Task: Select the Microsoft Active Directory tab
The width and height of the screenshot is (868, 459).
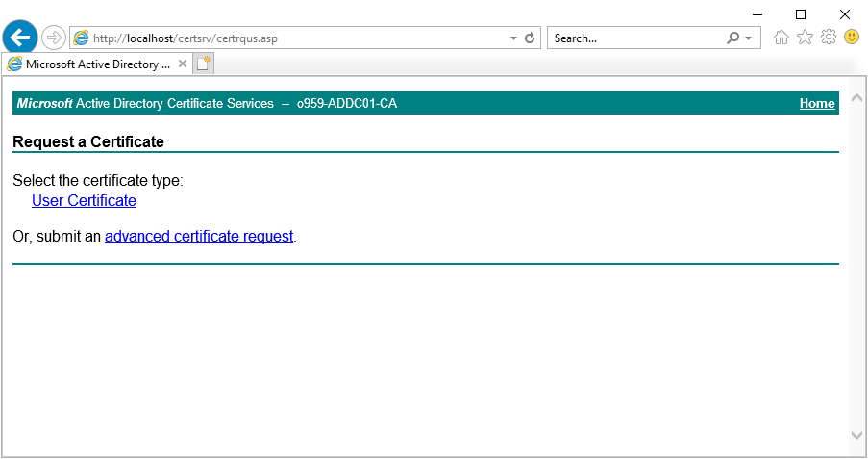Action: 97,64
